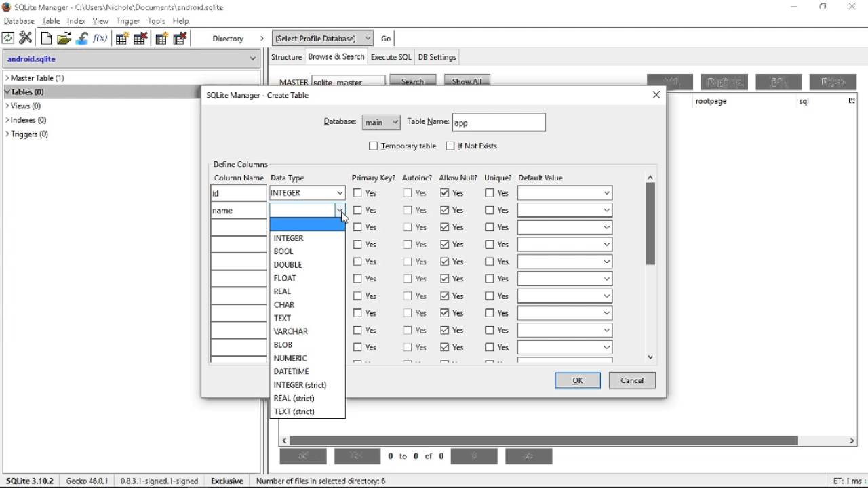Choose TEXT from the data type list
868x488 pixels.
pos(307,318)
